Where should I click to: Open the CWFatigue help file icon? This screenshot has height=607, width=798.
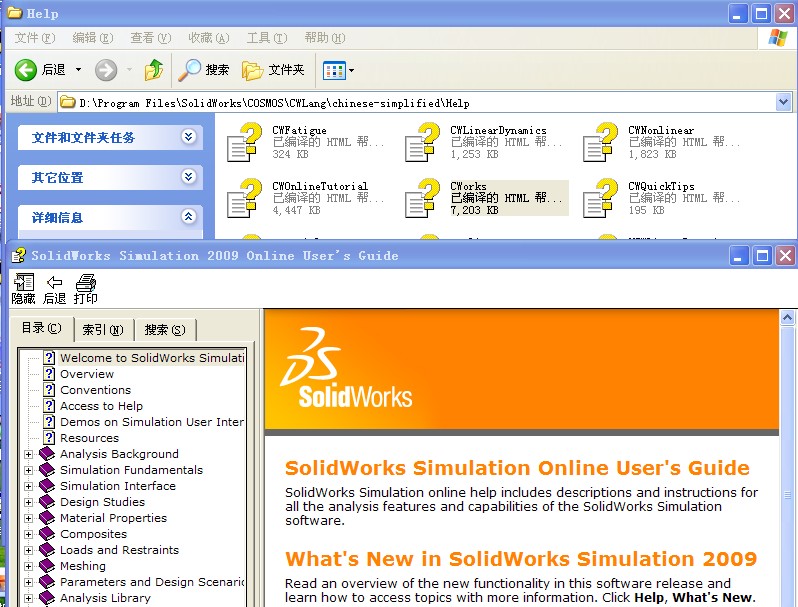tap(244, 142)
